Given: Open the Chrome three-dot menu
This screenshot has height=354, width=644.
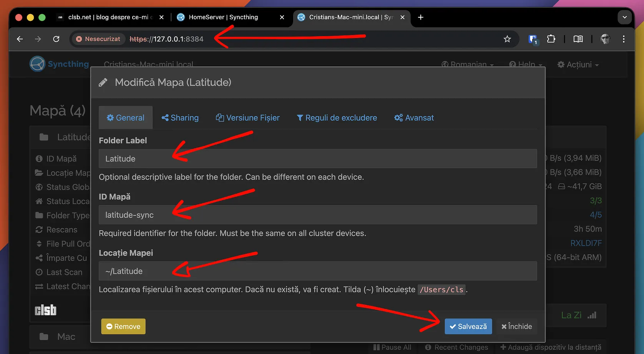Looking at the screenshot, I should (623, 39).
